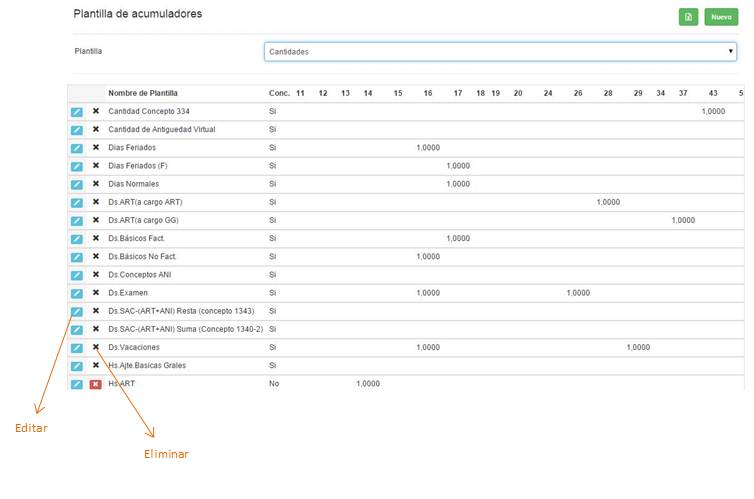
Task: Click the dropdown arrow of Plantilla selector
Action: tap(731, 51)
